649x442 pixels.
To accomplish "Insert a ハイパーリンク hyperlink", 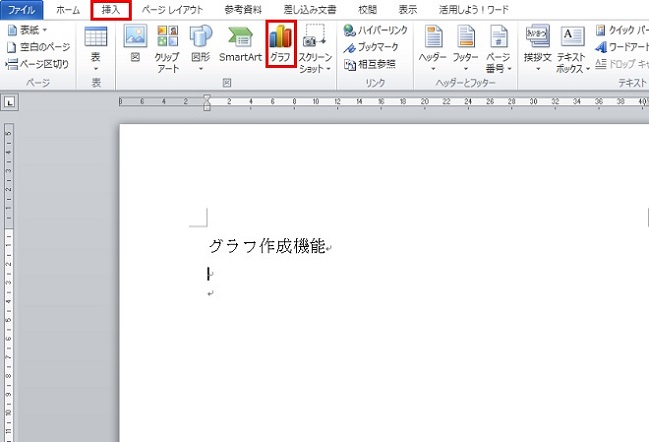I will click(375, 30).
